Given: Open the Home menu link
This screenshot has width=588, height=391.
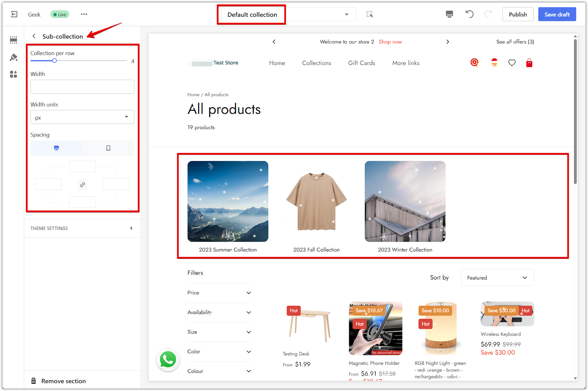Looking at the screenshot, I should pyautogui.click(x=277, y=63).
